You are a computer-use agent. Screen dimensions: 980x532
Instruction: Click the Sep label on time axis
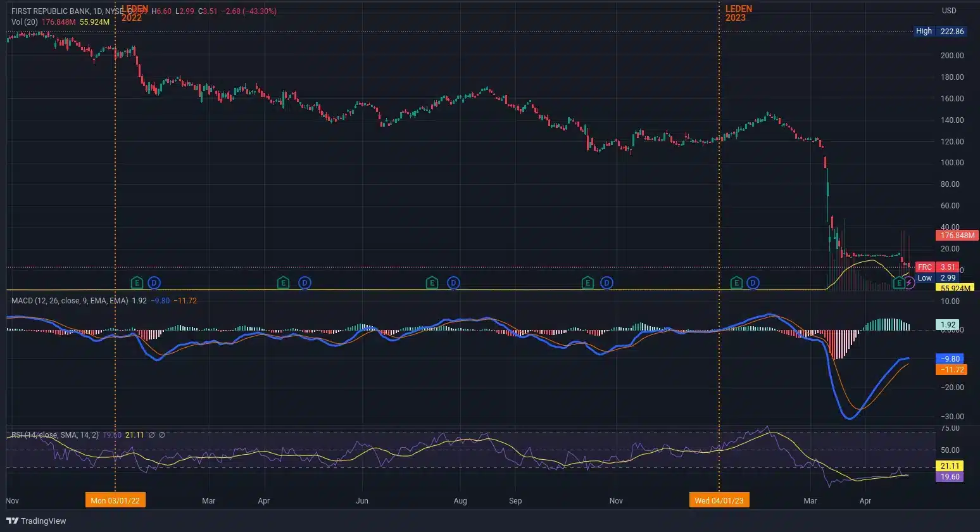[x=515, y=501]
